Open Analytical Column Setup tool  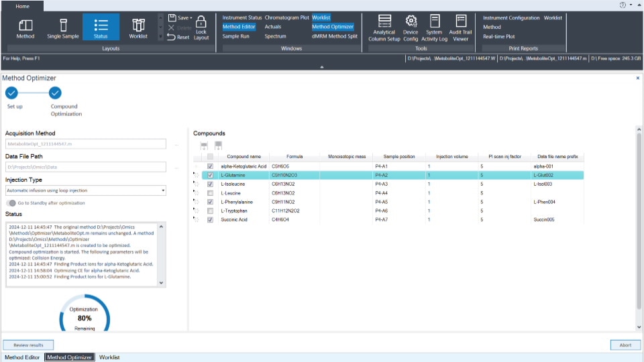point(384,27)
